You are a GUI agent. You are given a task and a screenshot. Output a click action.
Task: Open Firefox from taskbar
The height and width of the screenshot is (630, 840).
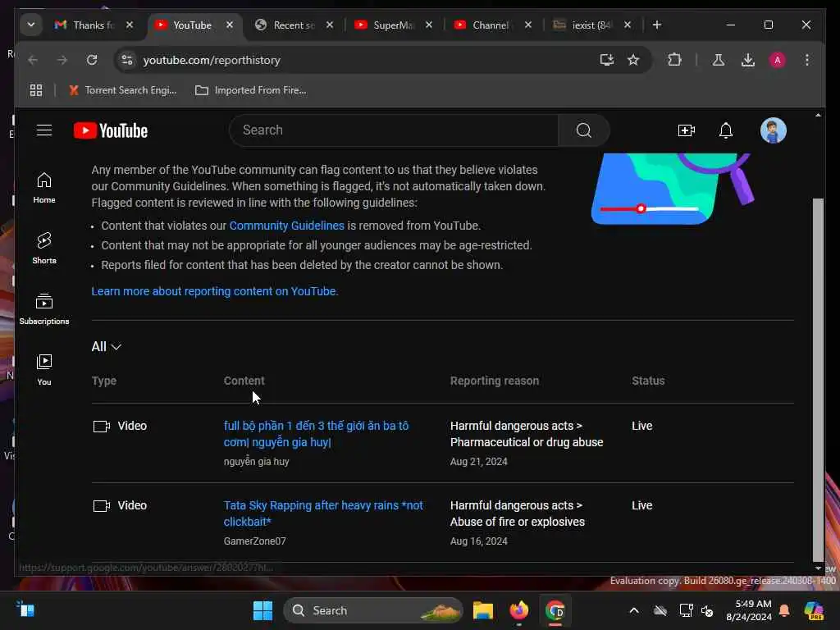pyautogui.click(x=518, y=610)
